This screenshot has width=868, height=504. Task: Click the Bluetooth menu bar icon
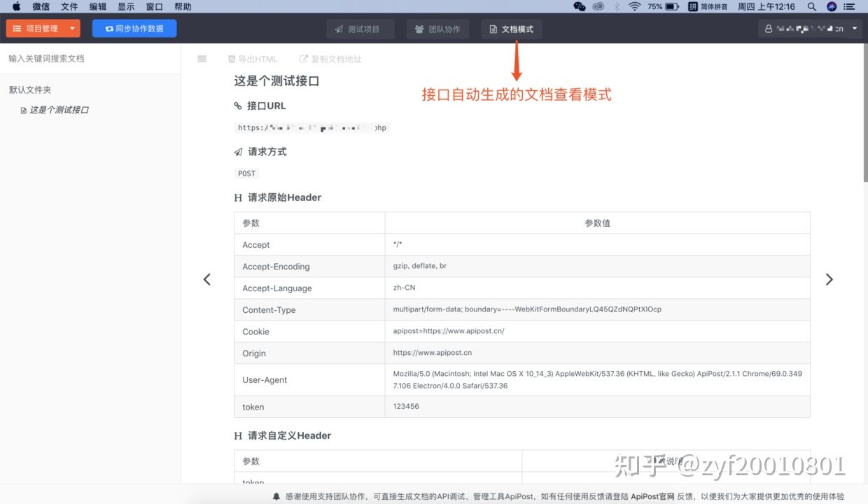(x=617, y=6)
